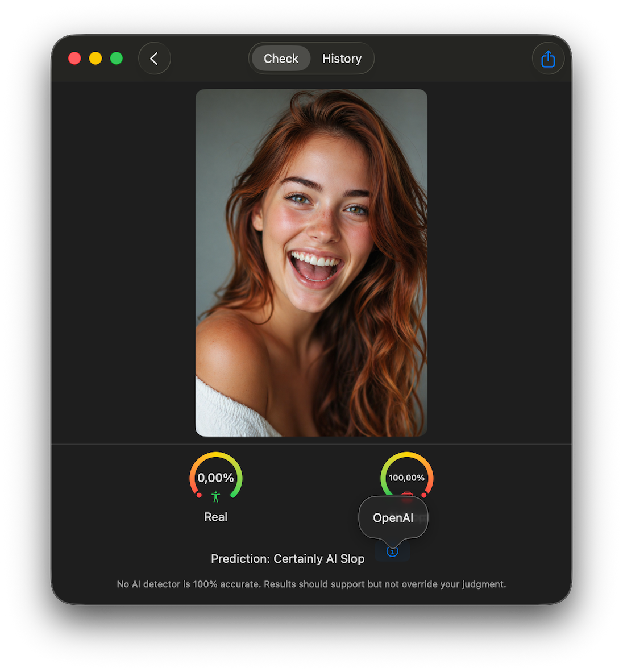The image size is (623, 672).
Task: Click the '100,00%' value text
Action: click(x=406, y=478)
